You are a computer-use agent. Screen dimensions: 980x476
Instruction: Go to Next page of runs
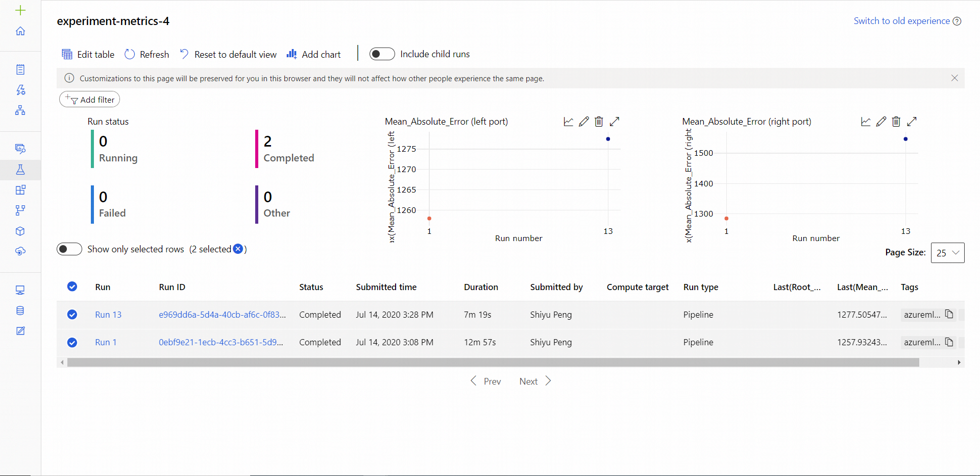[x=535, y=381]
